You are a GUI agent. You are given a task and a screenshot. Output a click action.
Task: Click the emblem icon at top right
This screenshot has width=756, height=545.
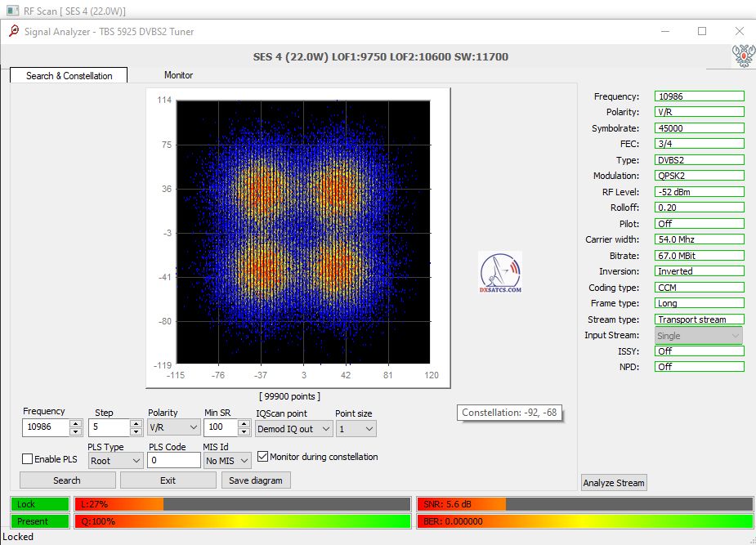[x=742, y=56]
